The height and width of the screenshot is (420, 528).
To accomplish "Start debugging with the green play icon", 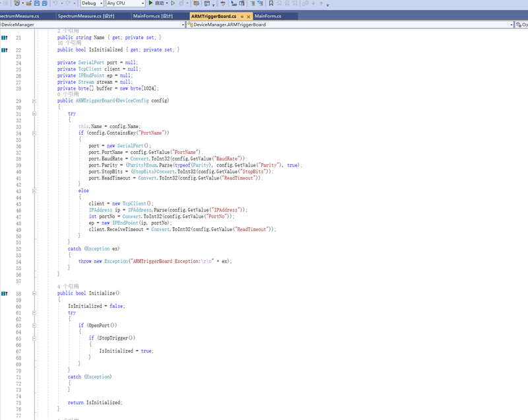I will 150,3.
